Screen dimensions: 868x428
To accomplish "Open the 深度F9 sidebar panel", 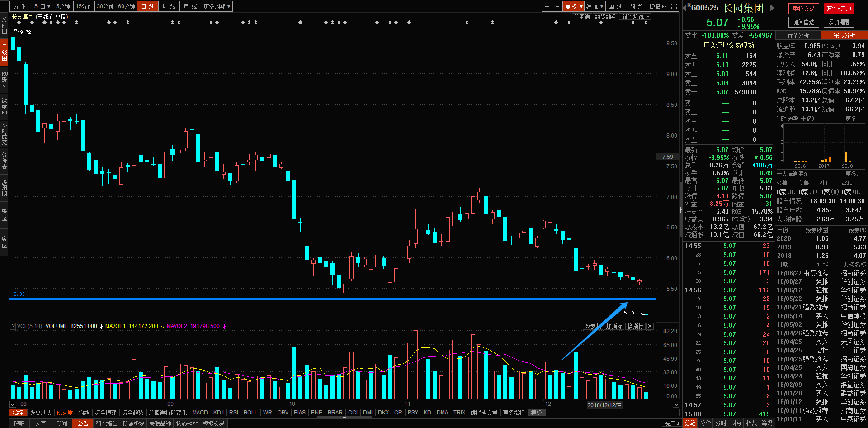I will (5, 107).
